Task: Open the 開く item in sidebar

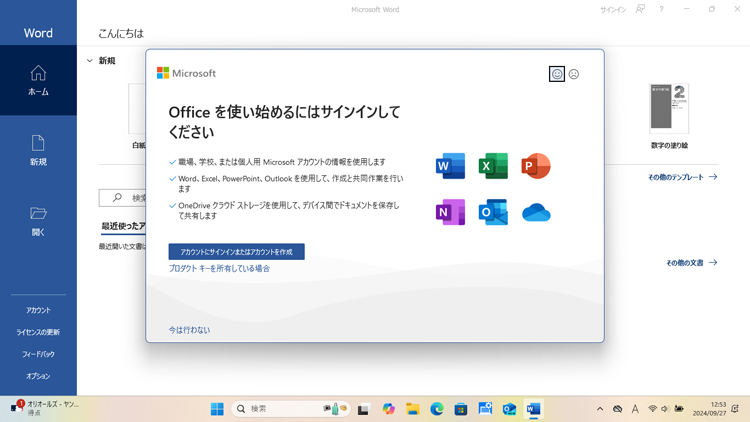Action: tap(38, 221)
